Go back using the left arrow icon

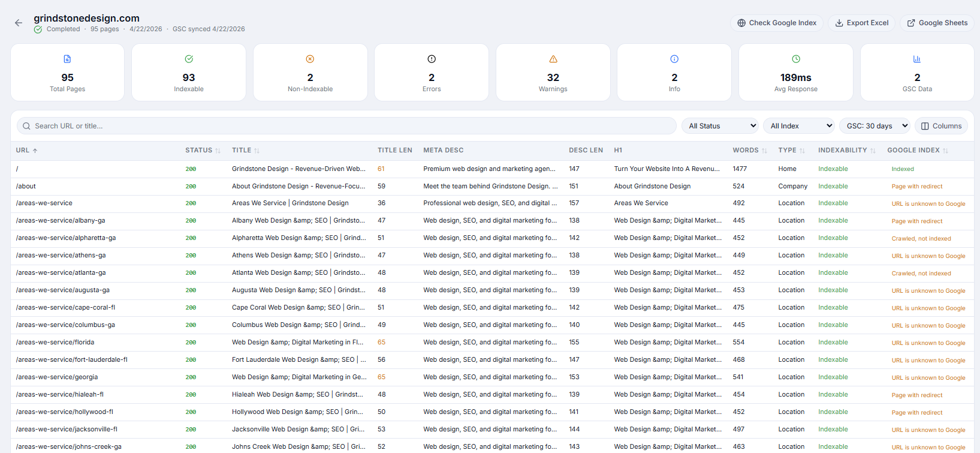[19, 23]
